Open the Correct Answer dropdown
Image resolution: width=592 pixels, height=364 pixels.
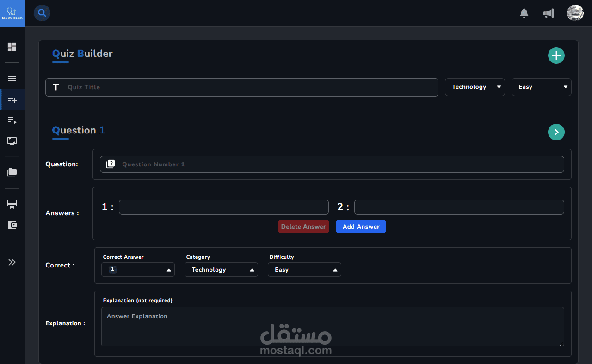pyautogui.click(x=138, y=270)
